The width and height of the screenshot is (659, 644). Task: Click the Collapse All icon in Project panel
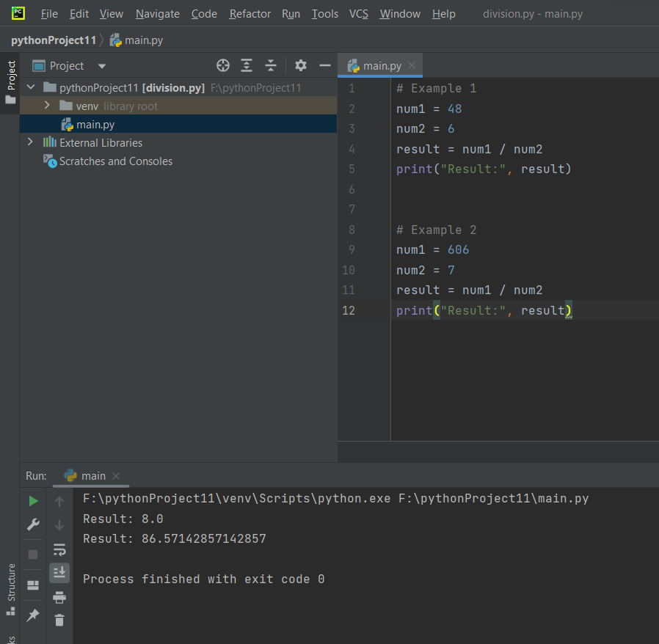coord(271,66)
